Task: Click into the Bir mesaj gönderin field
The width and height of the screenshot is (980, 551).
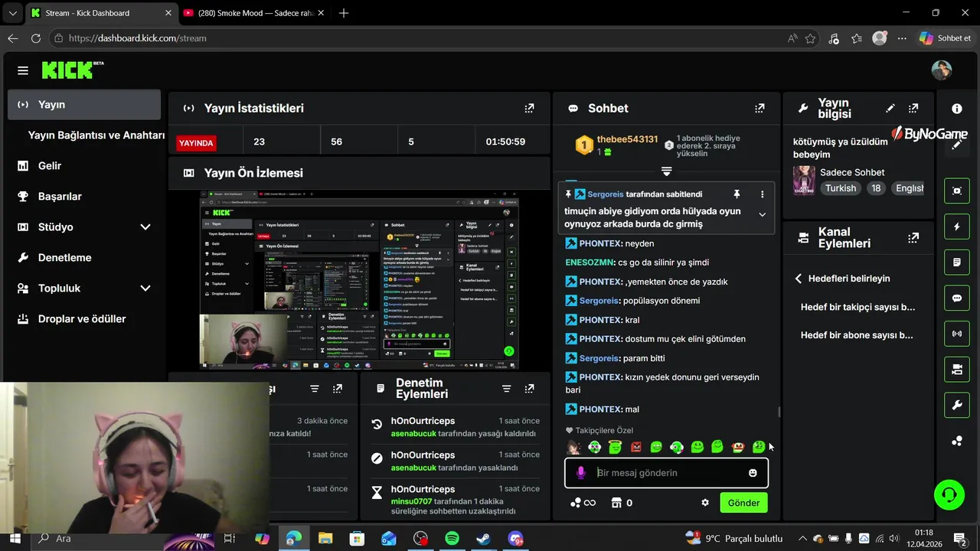Action: point(666,473)
